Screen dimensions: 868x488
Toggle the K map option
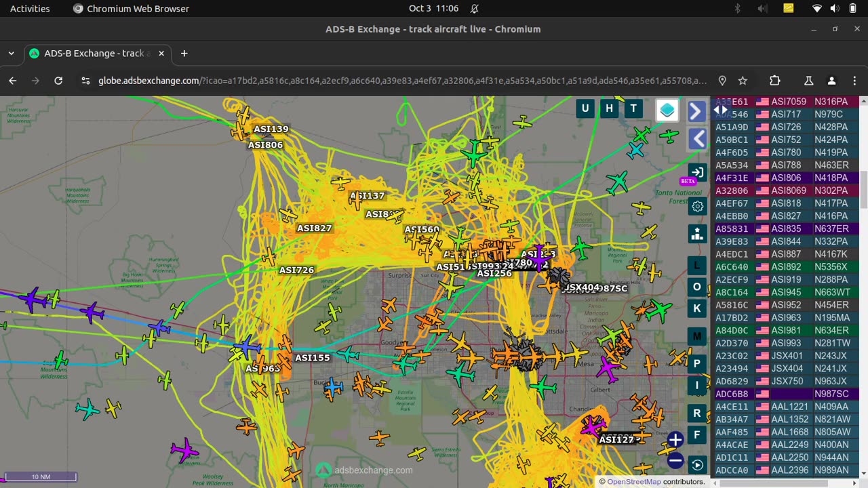tap(696, 308)
